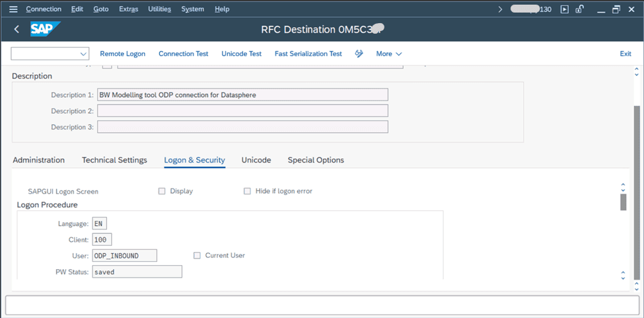Viewport: 644px width, 318px height.
Task: Open the Connection menu
Action: (x=44, y=9)
